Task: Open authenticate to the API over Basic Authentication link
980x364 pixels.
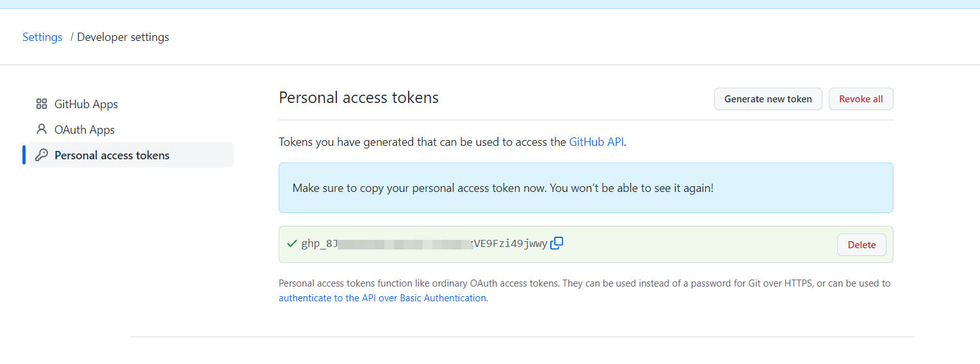Action: (382, 298)
